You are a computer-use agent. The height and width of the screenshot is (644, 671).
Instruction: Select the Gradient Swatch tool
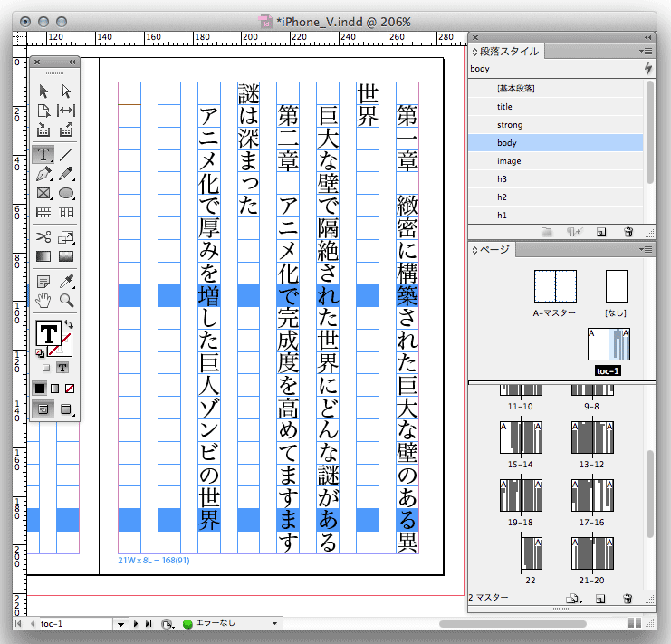43,256
